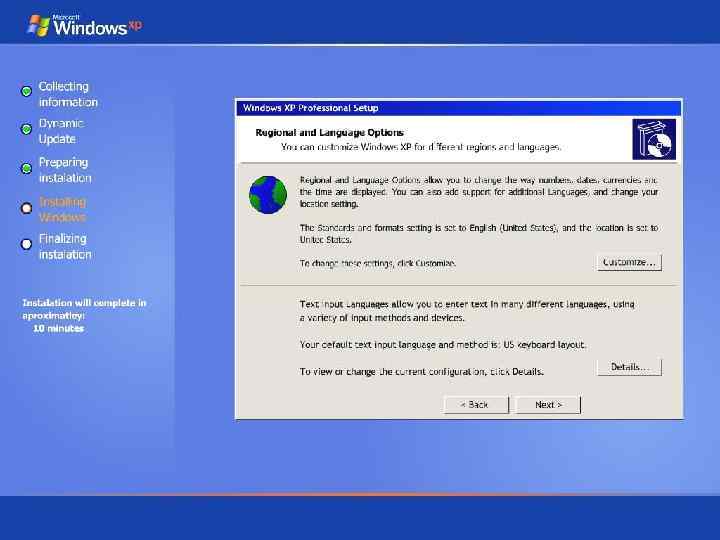Click 'To view or change the current configuration' text

click(x=422, y=371)
